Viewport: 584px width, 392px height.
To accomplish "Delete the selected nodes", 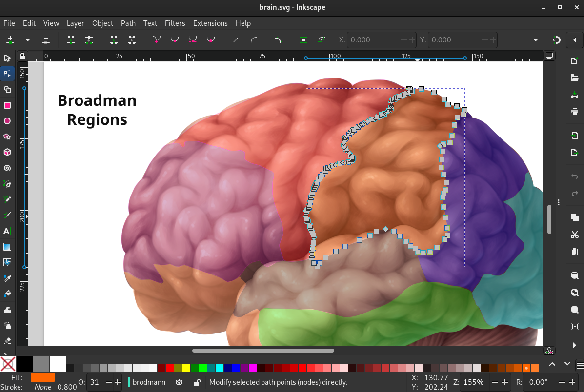I will click(x=45, y=39).
